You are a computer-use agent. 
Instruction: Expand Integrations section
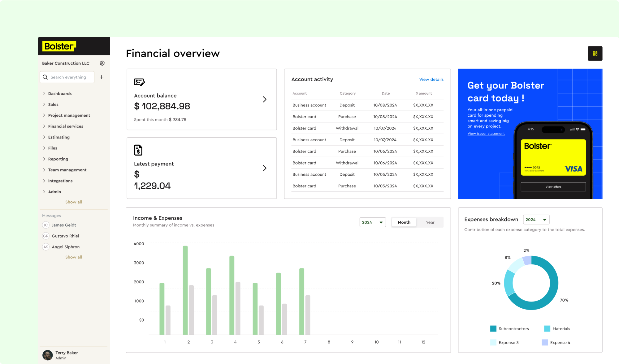coord(58,181)
